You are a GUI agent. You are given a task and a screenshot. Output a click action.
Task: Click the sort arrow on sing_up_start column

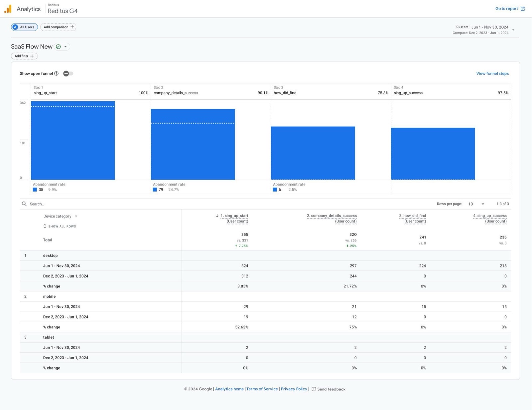click(217, 216)
